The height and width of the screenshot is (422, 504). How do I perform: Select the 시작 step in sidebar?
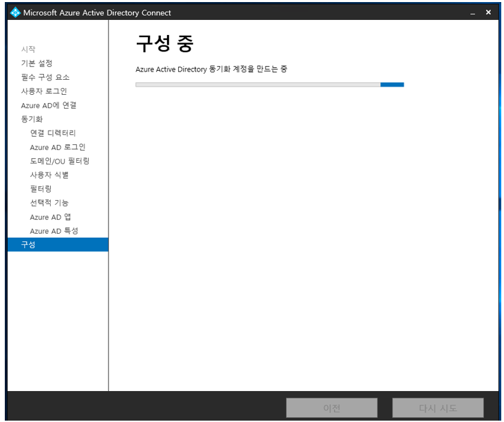pos(28,49)
